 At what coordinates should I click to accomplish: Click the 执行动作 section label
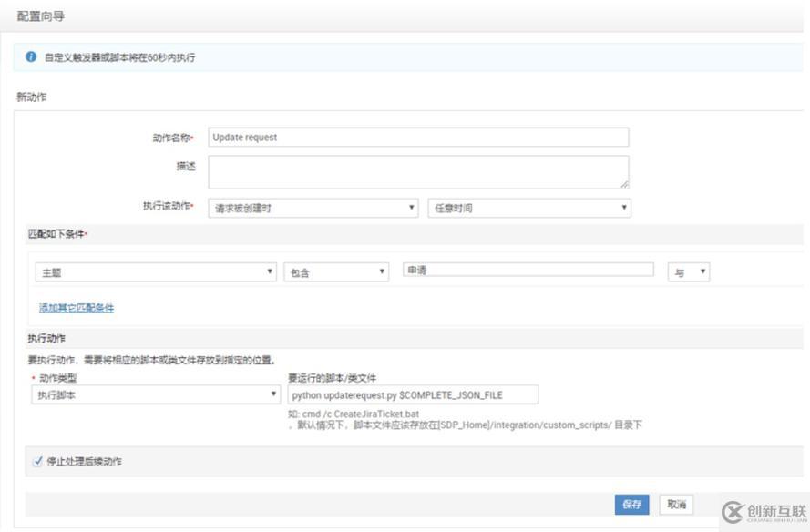coord(46,338)
